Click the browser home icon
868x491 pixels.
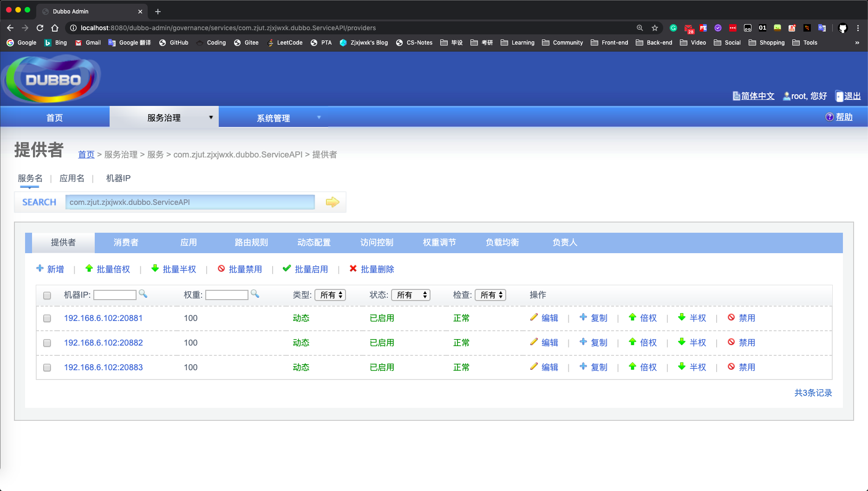[55, 28]
